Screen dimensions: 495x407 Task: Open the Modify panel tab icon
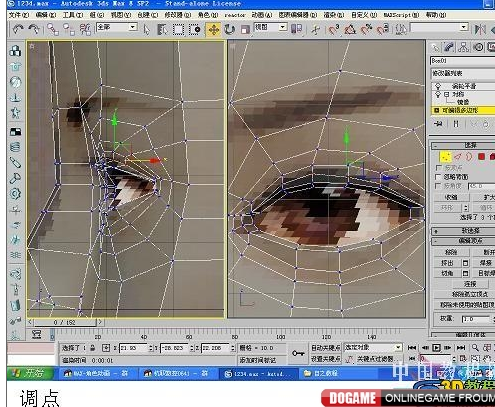[449, 47]
